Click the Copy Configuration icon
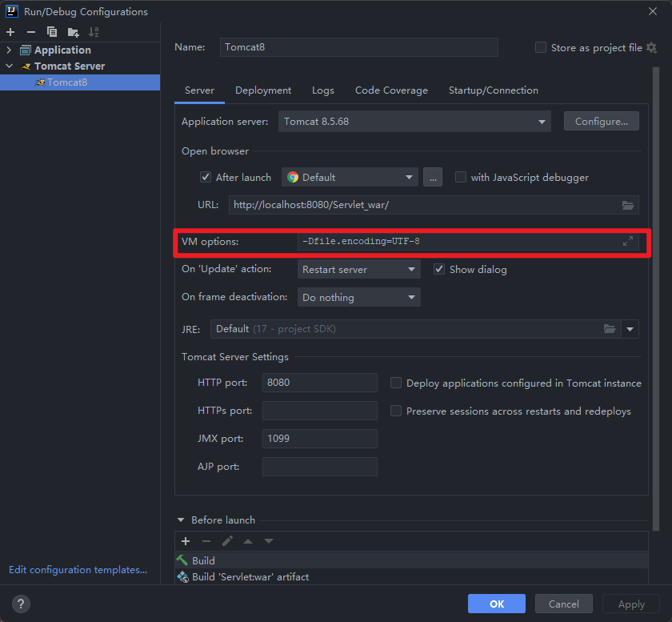Screen dimensions: 672x622 tap(52, 32)
